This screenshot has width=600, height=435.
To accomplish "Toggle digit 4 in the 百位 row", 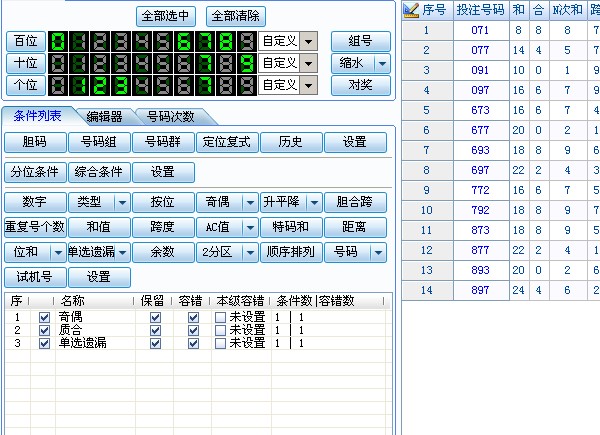I will [142, 41].
